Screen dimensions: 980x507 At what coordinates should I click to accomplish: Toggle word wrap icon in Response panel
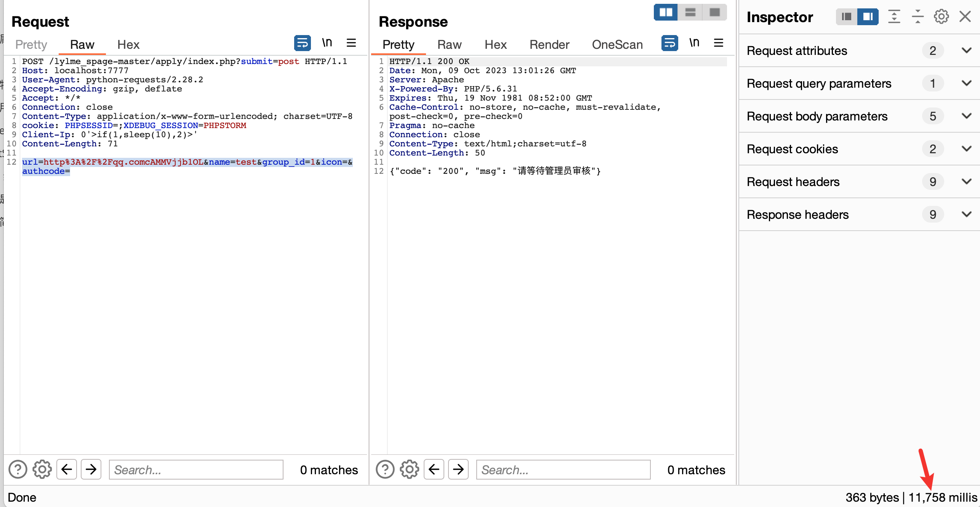coord(669,43)
